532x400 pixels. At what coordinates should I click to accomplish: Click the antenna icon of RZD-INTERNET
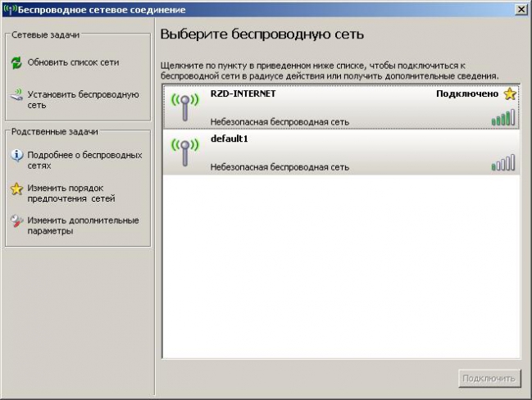click(185, 107)
